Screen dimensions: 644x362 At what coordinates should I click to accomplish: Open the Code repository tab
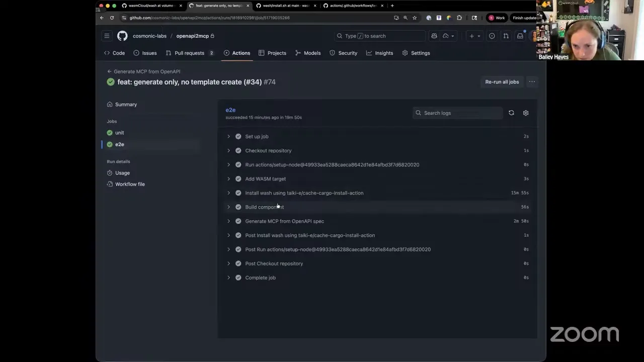point(114,53)
